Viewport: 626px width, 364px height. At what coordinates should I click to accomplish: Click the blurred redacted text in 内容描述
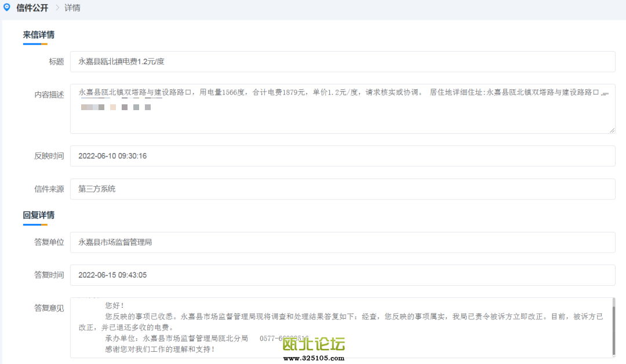tap(116, 107)
